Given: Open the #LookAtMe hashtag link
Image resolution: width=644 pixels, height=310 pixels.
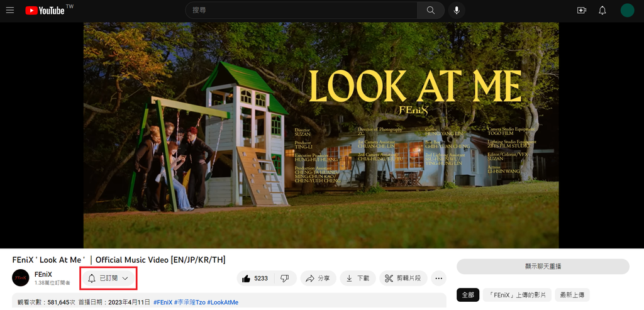Looking at the screenshot, I should 223,302.
